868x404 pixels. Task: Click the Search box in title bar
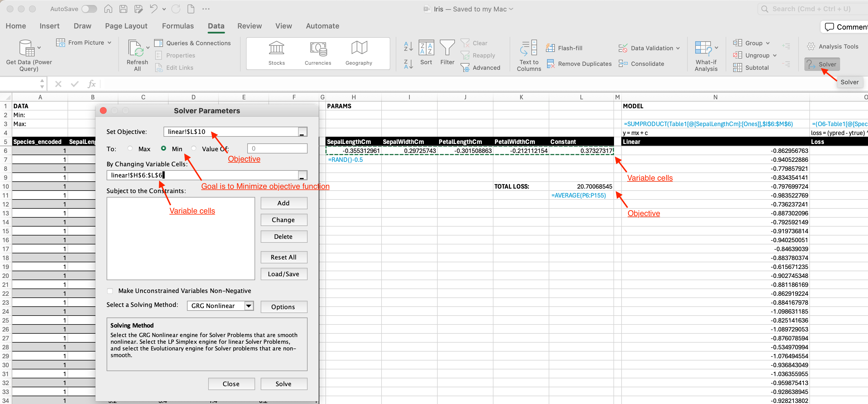coord(812,9)
